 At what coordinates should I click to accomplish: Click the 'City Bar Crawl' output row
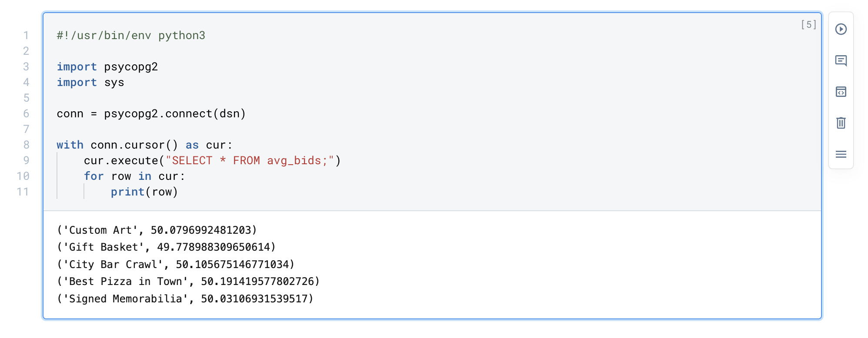click(x=176, y=264)
